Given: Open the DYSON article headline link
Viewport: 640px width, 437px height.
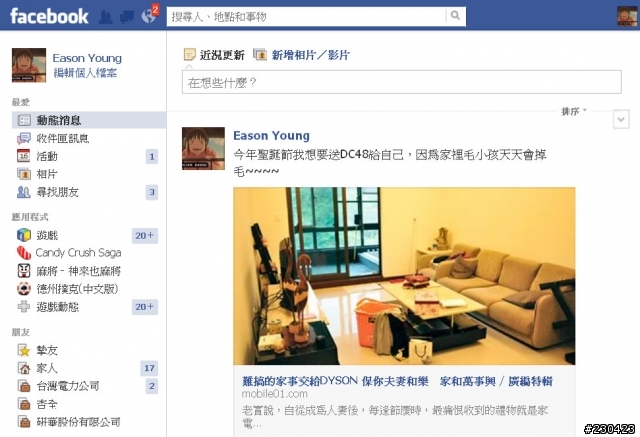Looking at the screenshot, I should point(397,381).
